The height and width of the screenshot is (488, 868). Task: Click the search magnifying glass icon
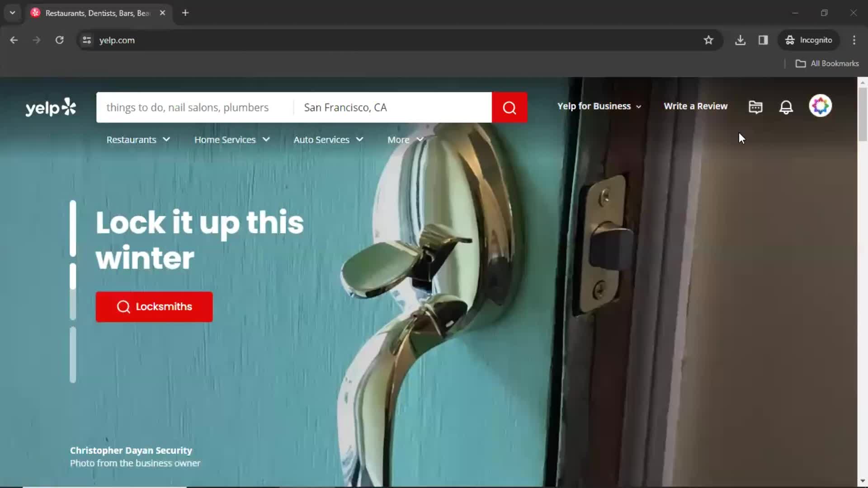(x=510, y=108)
